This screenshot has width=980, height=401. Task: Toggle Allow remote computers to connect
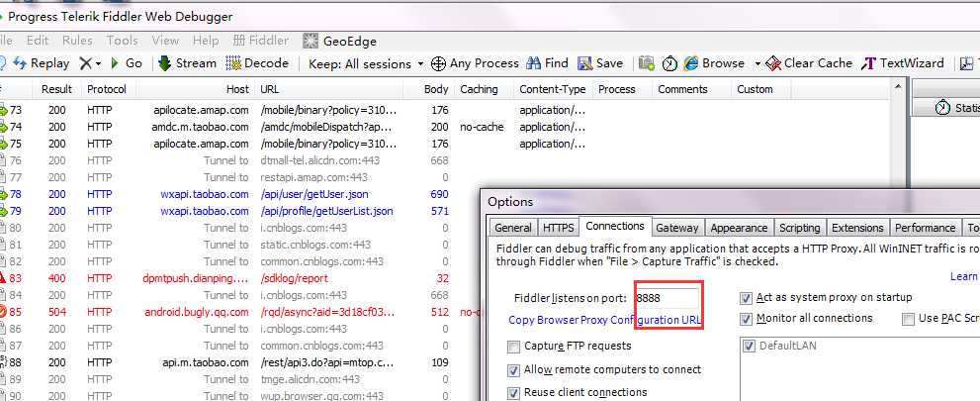coord(514,370)
